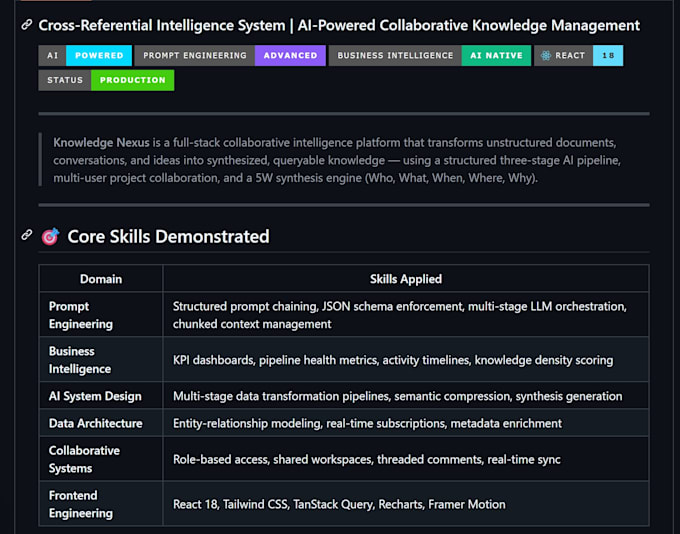Image resolution: width=680 pixels, height=534 pixels.
Task: Click the anchor link icon beside Core Skills Demonstrated
Action: click(27, 235)
